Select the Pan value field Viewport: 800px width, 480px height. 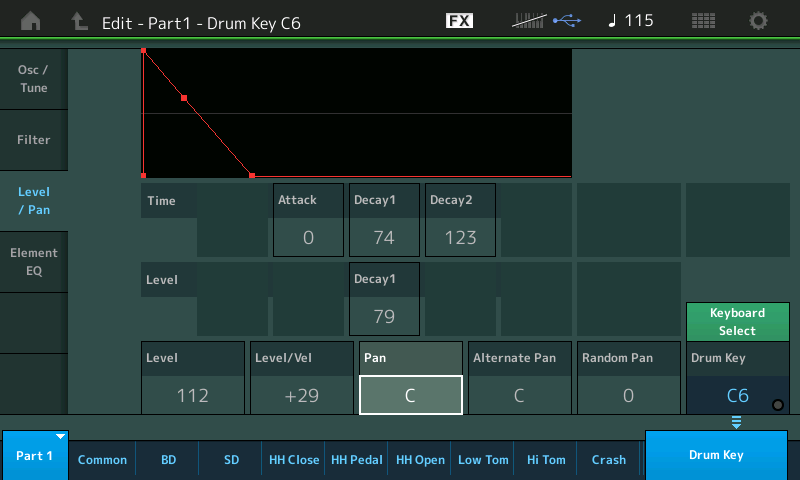pos(410,395)
